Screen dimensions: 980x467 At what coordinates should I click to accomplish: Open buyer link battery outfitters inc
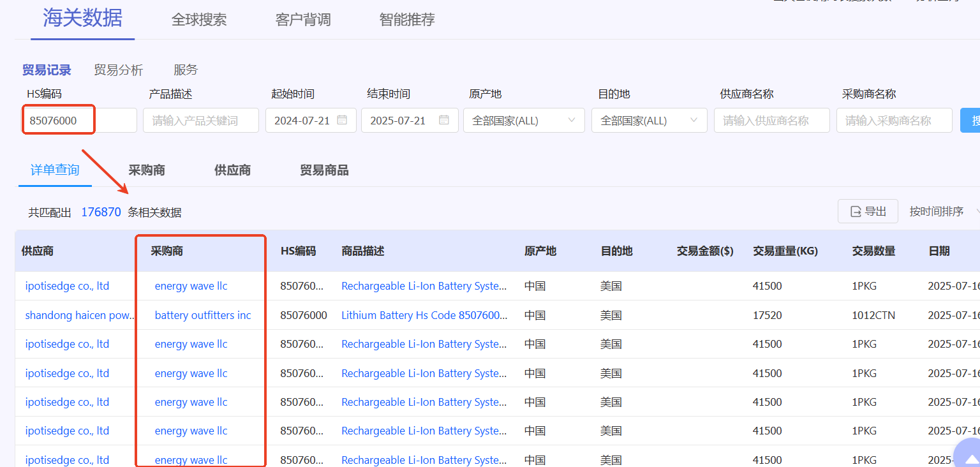tap(203, 315)
